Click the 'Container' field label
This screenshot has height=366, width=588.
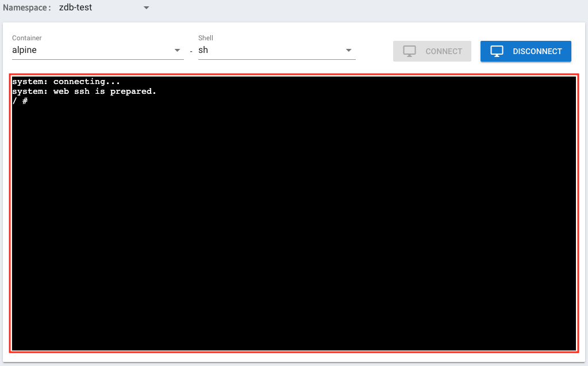26,38
